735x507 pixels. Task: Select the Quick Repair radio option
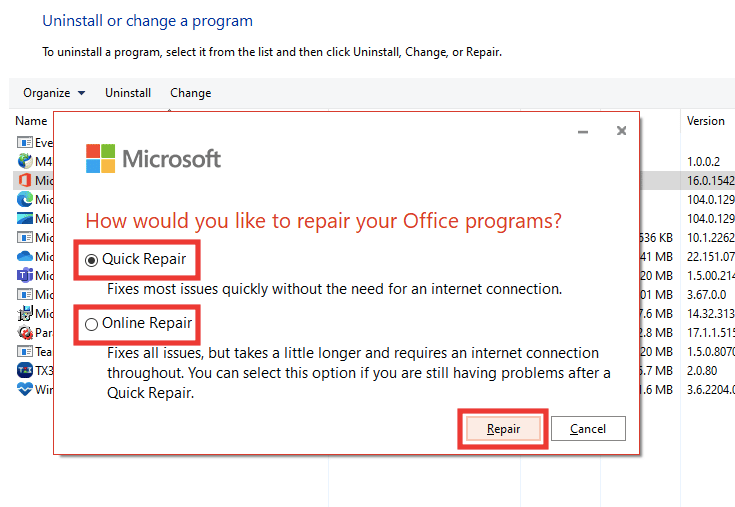point(91,260)
